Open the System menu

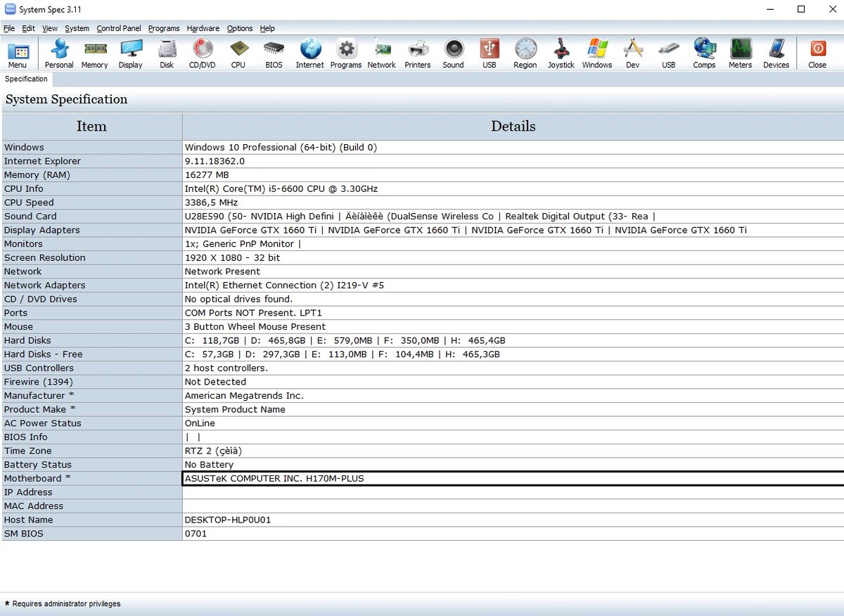[77, 28]
